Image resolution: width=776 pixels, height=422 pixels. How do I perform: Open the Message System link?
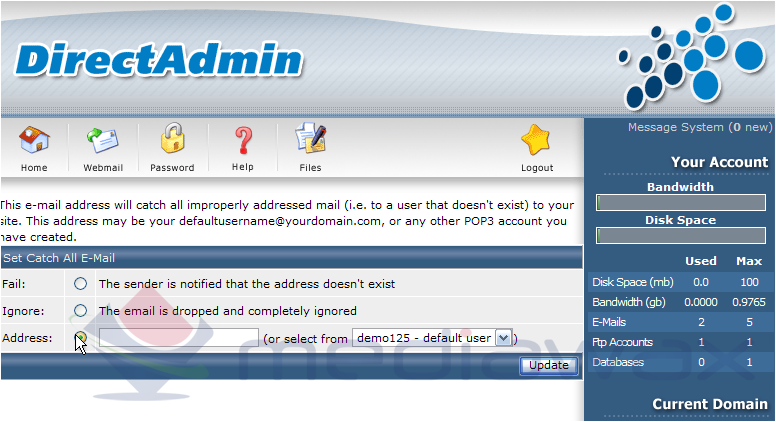pos(700,127)
